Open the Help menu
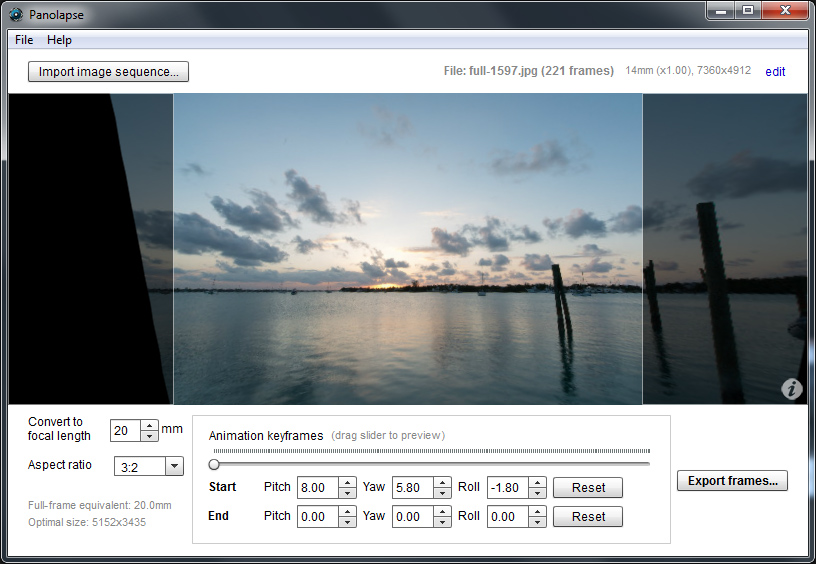This screenshot has width=816, height=564. coord(59,40)
